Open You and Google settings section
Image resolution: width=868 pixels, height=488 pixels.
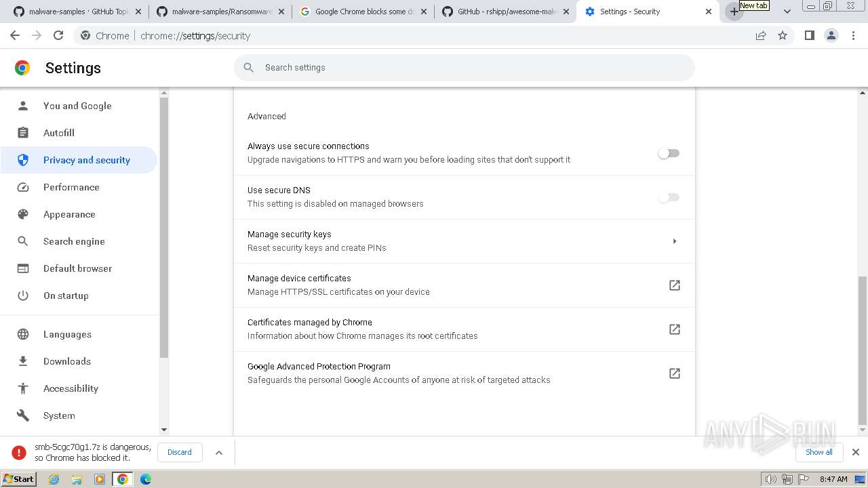(79, 106)
